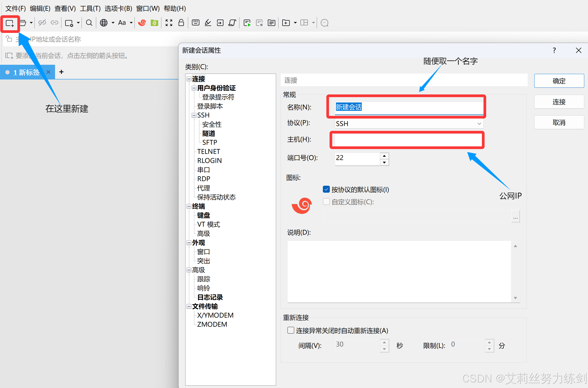Click the globe encoding icon
Screen dimensions: 588x388
pos(104,23)
